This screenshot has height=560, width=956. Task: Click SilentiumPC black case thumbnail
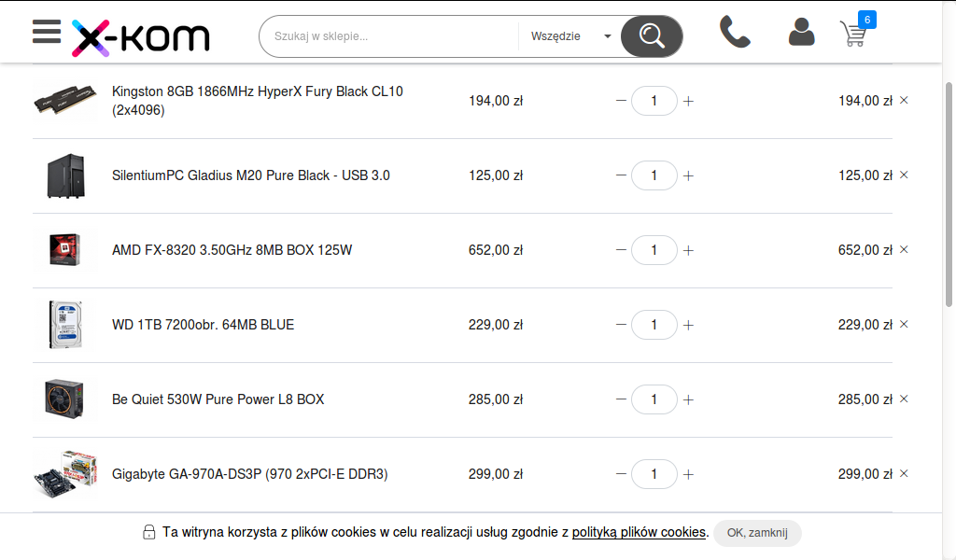click(65, 175)
